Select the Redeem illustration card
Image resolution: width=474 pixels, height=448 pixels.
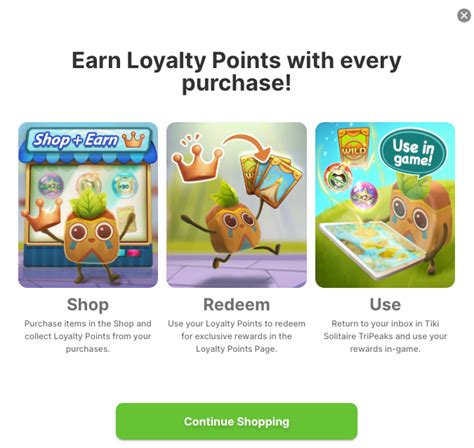pyautogui.click(x=237, y=205)
